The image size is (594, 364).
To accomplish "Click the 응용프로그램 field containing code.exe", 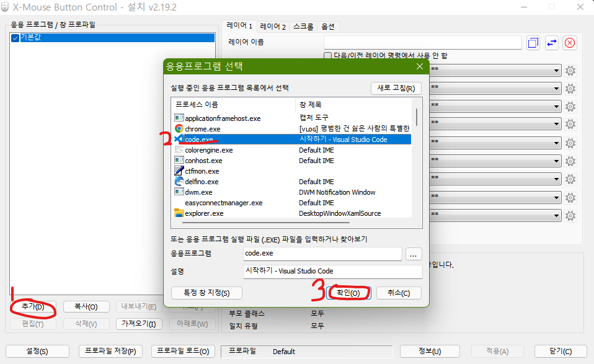I will [322, 254].
